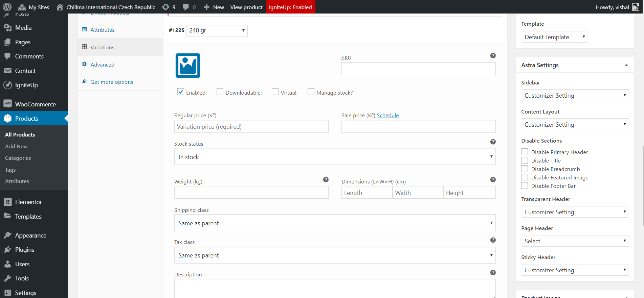Click the Tools wrench icon
This screenshot has width=644, height=298.
[x=8, y=278]
